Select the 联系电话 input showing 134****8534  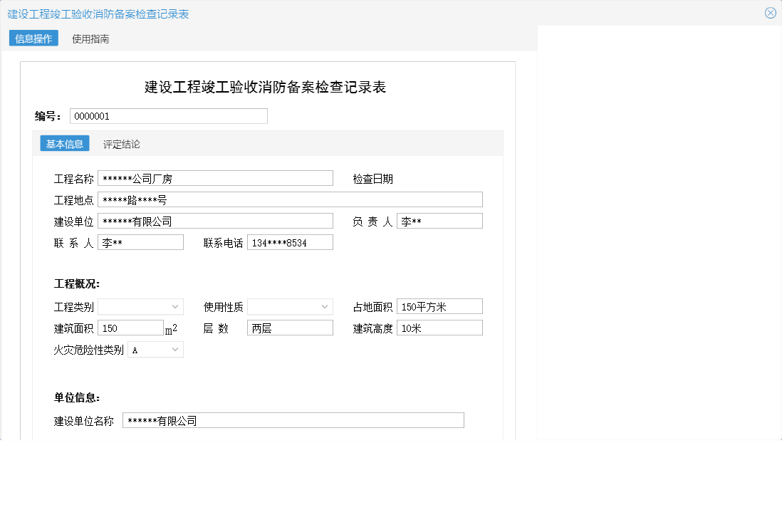(290, 241)
